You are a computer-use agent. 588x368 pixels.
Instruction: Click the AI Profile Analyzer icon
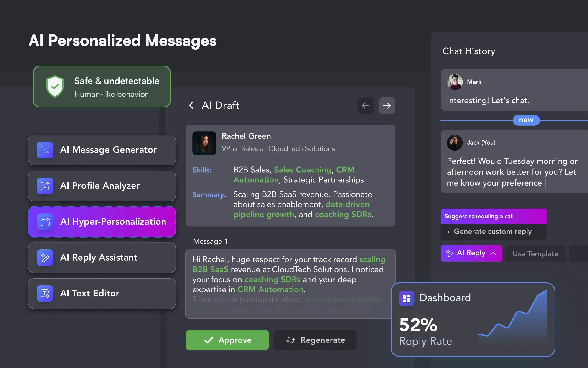(x=45, y=186)
